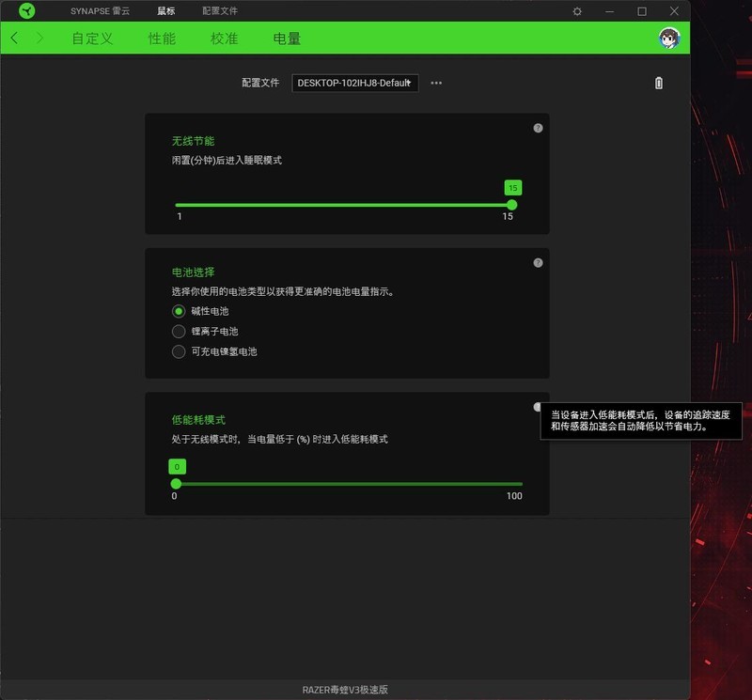
Task: Click the user avatar profile icon
Action: pyautogui.click(x=669, y=38)
